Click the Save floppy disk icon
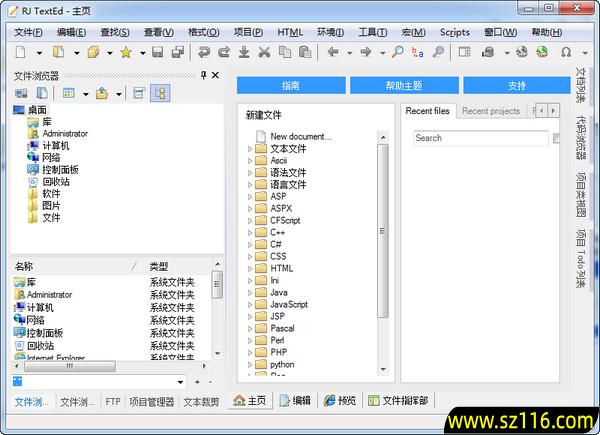Image resolution: width=600 pixels, height=435 pixels. pos(158,52)
